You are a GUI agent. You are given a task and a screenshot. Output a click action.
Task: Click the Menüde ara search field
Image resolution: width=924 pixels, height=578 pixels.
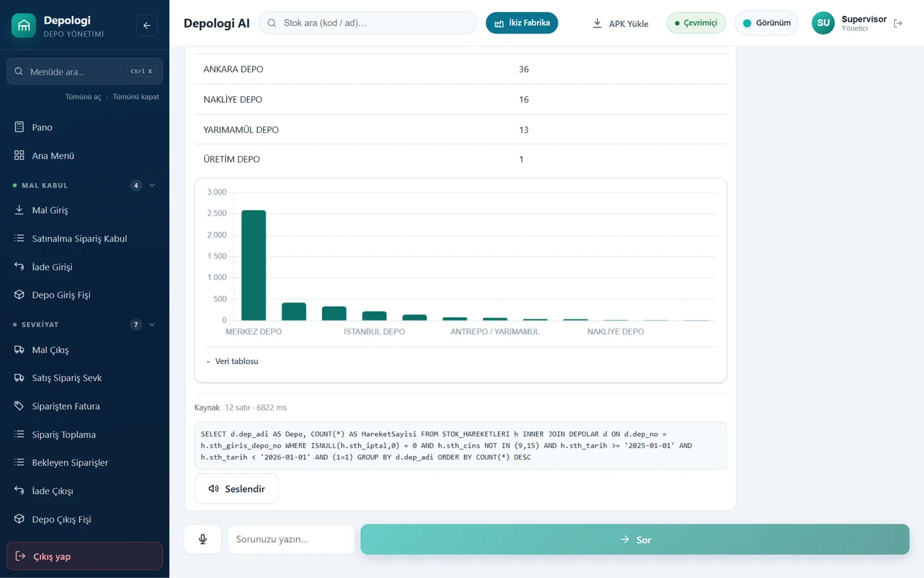(x=85, y=71)
